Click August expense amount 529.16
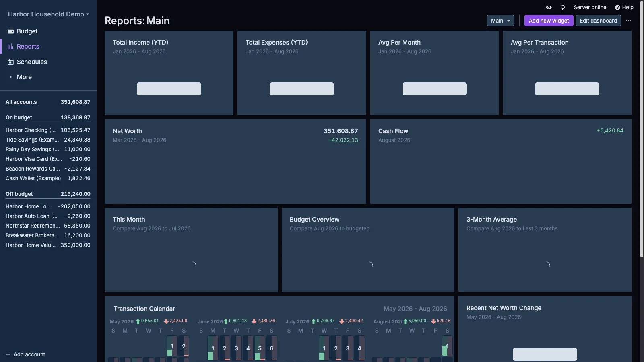This screenshot has height=362, width=644. [441, 321]
